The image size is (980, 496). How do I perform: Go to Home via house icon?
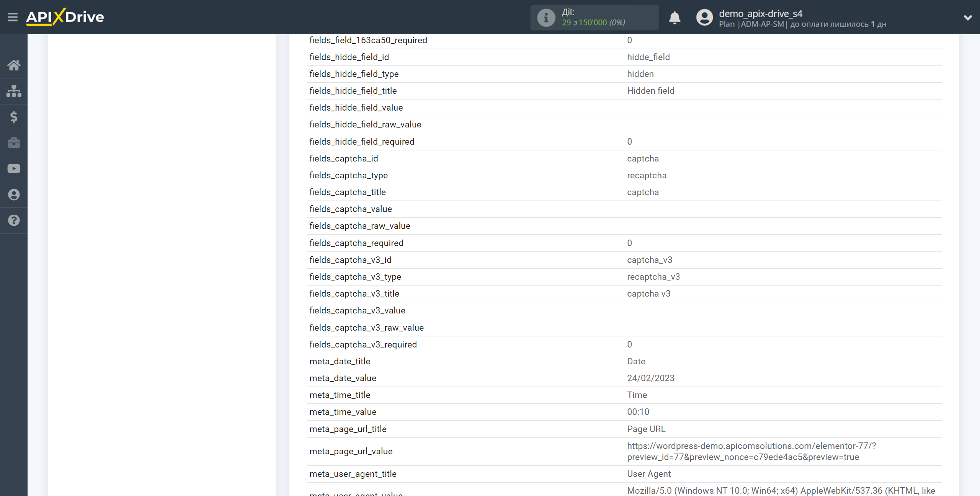pos(14,65)
